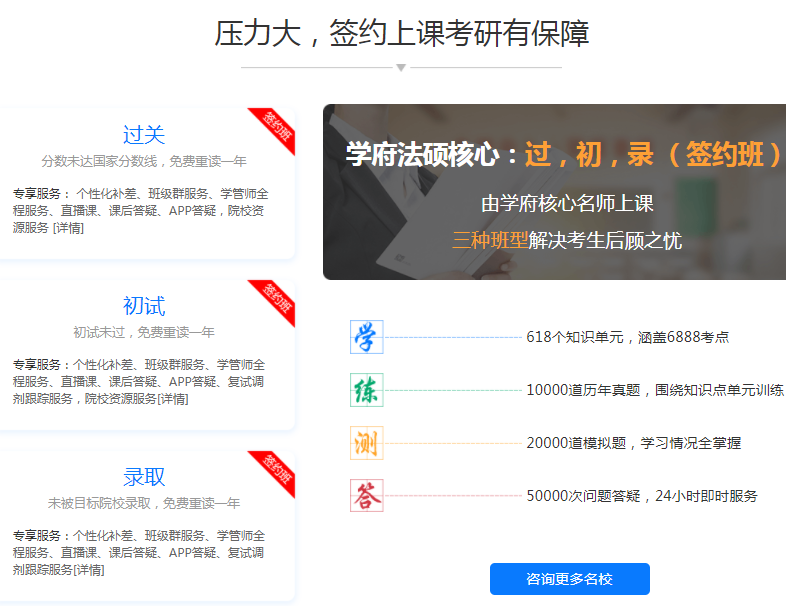Click the red 答 calligraphy icon
This screenshot has height=606, width=786.
(366, 496)
